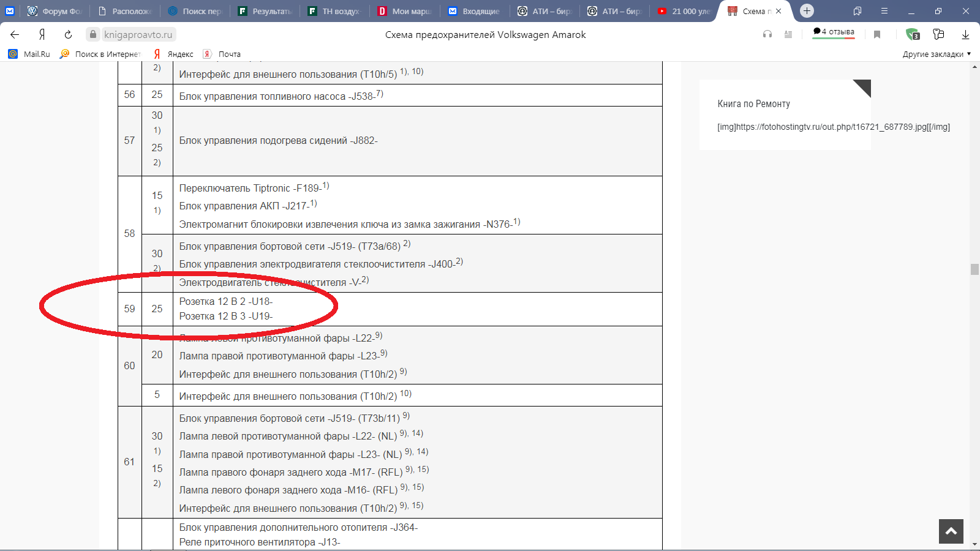Viewport: 980px width, 551px height.
Task: Reload the current page
Action: (68, 34)
